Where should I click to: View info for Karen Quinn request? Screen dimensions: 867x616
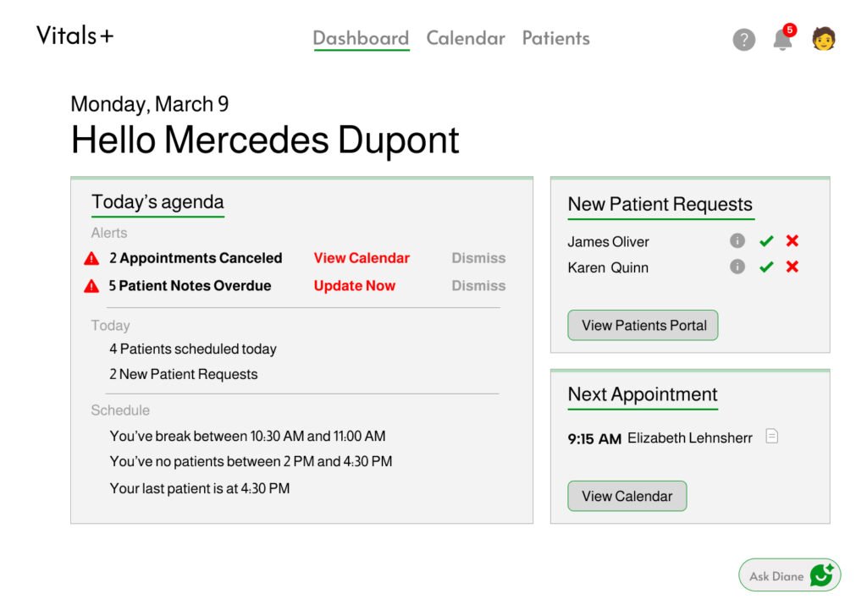737,267
